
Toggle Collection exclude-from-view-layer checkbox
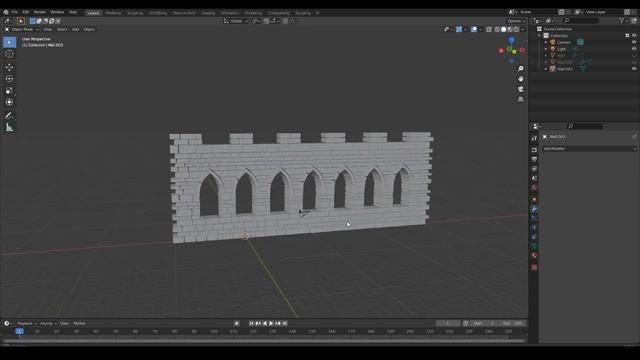pos(627,36)
